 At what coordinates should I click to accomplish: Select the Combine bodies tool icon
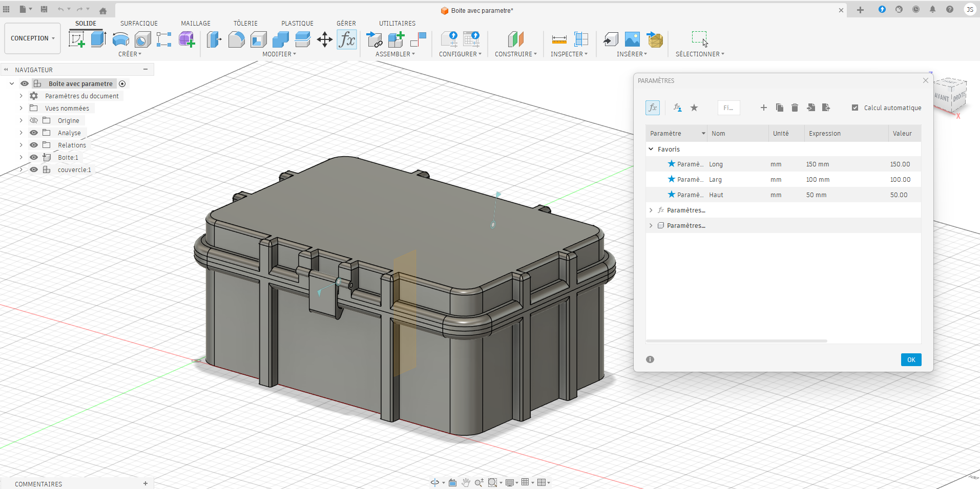(280, 39)
